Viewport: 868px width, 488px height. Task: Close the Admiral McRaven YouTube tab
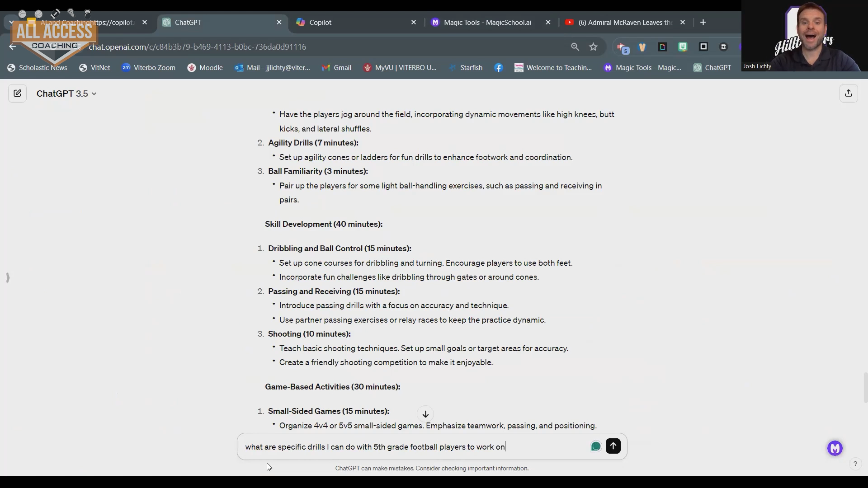(x=683, y=22)
